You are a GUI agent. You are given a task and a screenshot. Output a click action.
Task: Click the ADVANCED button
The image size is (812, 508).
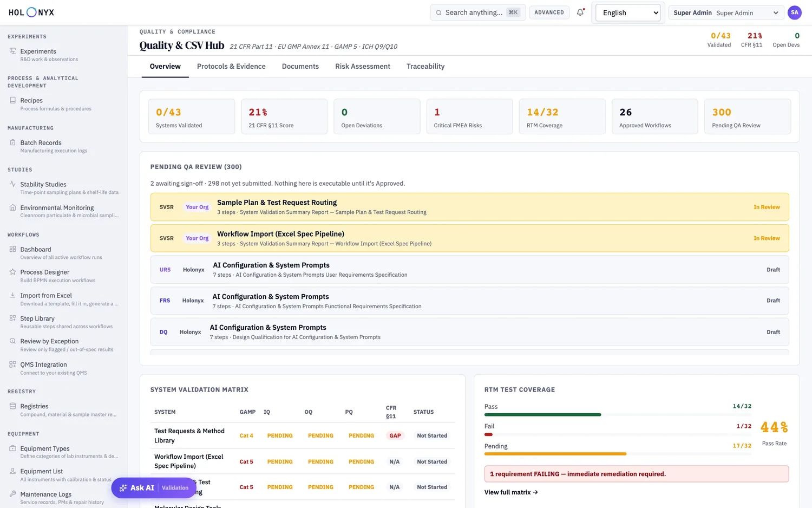pyautogui.click(x=549, y=12)
